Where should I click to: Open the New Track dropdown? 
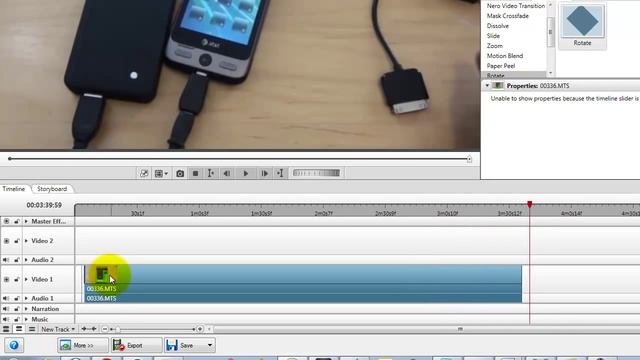click(x=58, y=329)
